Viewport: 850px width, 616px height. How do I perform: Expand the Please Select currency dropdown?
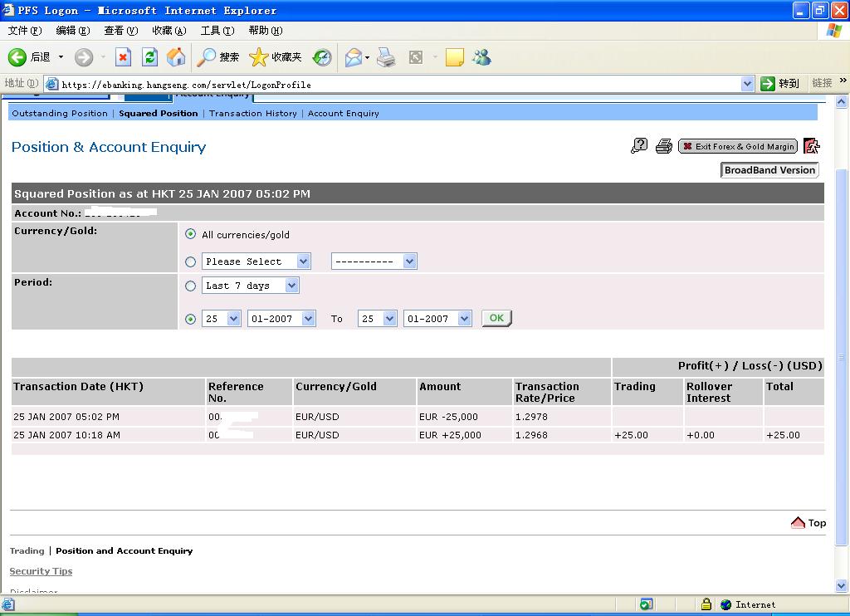(x=256, y=262)
